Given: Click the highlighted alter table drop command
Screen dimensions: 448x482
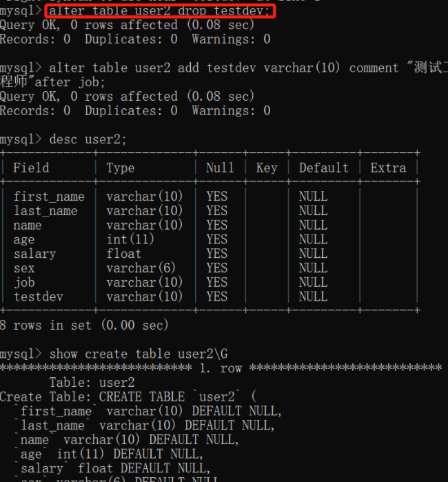Looking at the screenshot, I should pyautogui.click(x=160, y=12).
